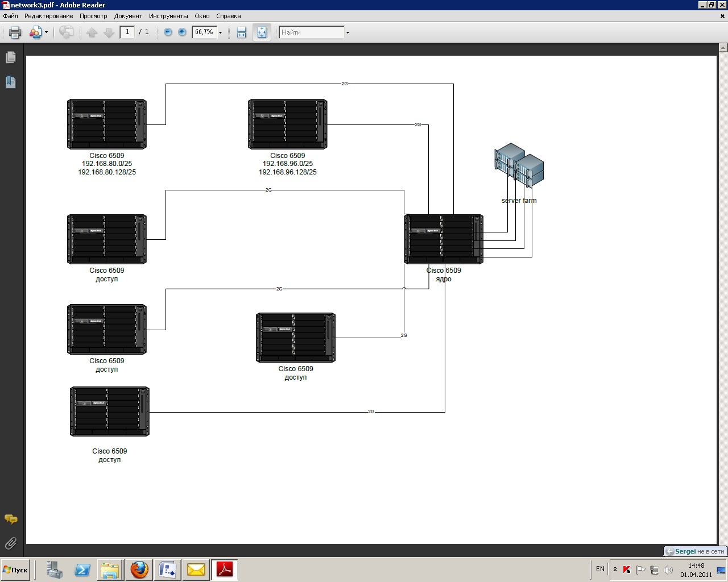Click the Sergei не в сети status
This screenshot has height=582, width=728.
(x=695, y=551)
